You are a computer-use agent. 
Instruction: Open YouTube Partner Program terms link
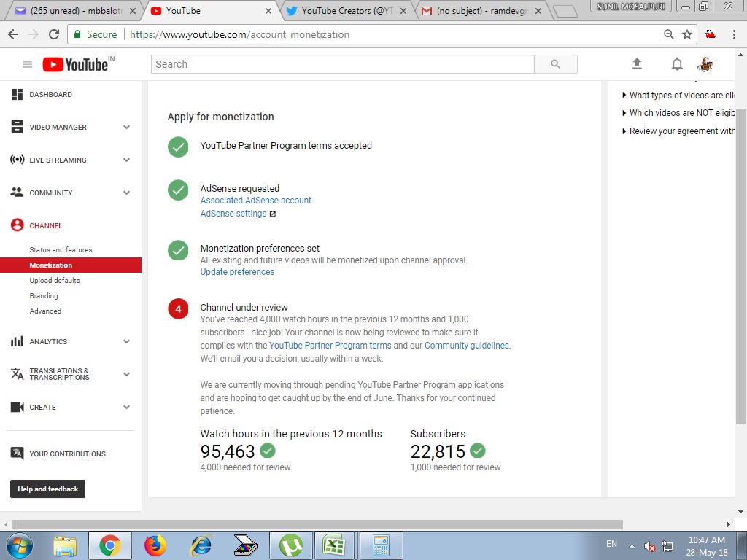(330, 345)
